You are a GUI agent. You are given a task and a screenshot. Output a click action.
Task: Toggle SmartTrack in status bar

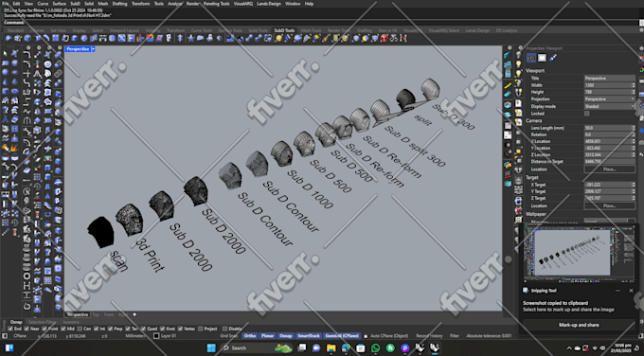tap(309, 336)
